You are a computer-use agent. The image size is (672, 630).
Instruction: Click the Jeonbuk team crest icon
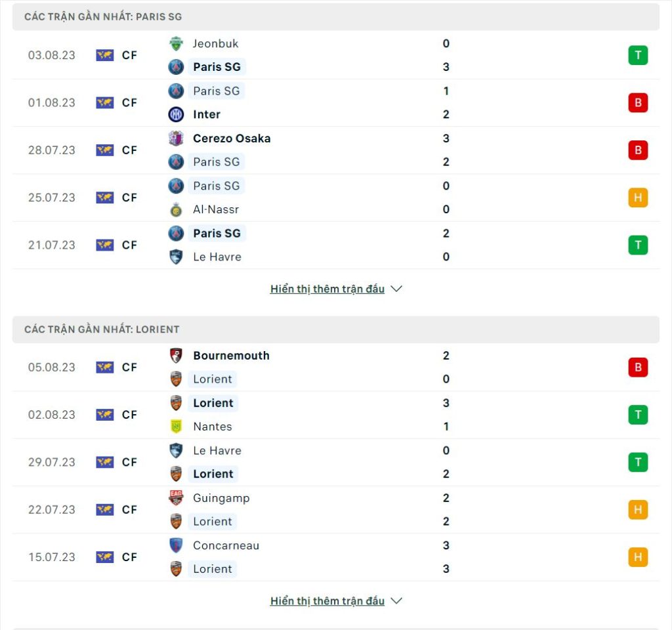pos(176,43)
